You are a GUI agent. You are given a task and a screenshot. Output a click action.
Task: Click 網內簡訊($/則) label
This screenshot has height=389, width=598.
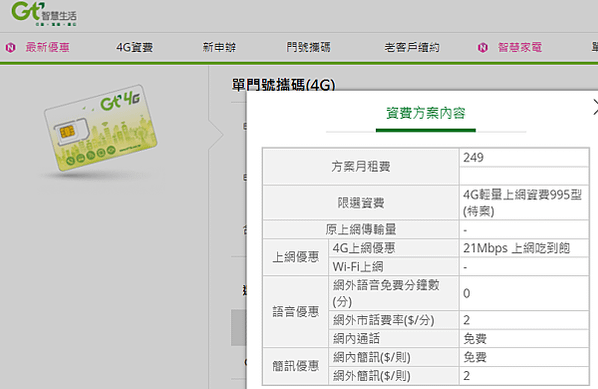click(371, 357)
